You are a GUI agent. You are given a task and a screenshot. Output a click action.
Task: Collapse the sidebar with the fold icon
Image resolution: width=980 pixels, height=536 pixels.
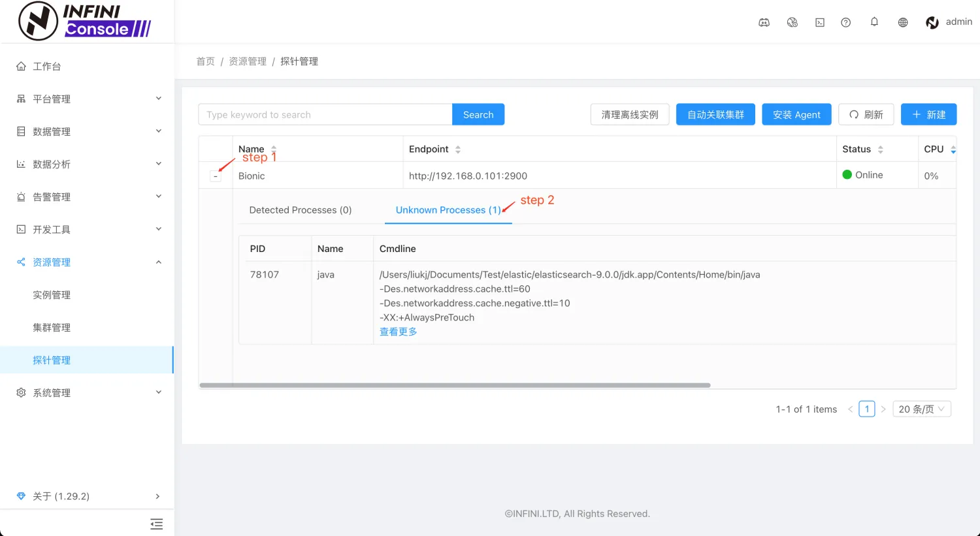tap(156, 524)
